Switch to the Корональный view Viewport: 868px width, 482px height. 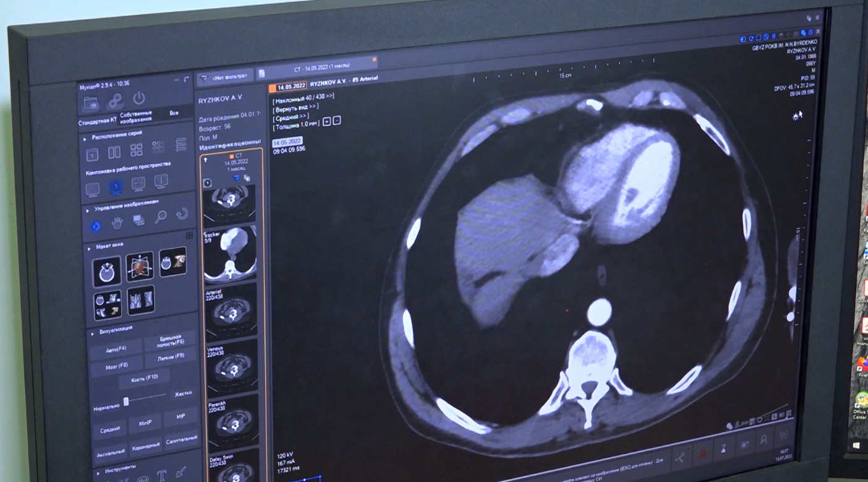pyautogui.click(x=146, y=445)
